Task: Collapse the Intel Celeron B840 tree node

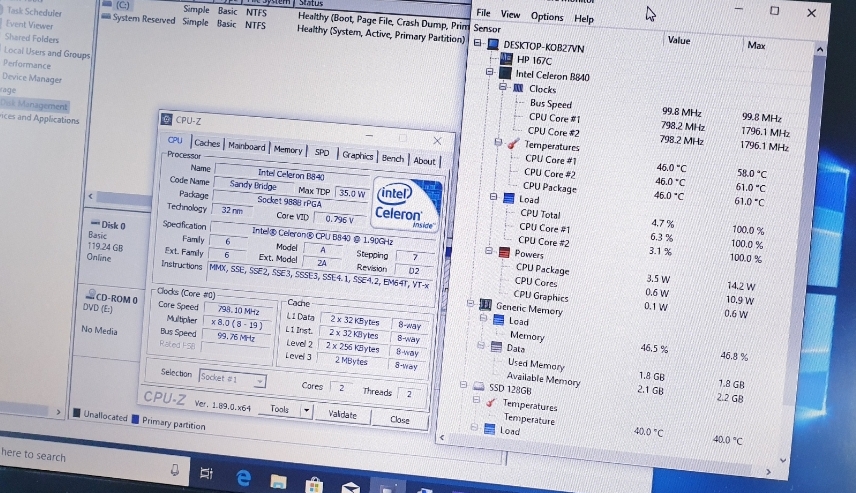Action: 489,74
